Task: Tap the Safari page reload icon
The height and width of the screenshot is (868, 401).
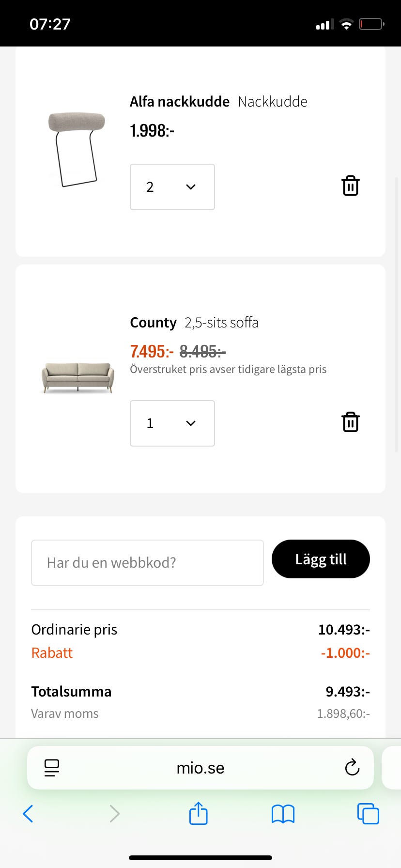Action: coord(352,768)
